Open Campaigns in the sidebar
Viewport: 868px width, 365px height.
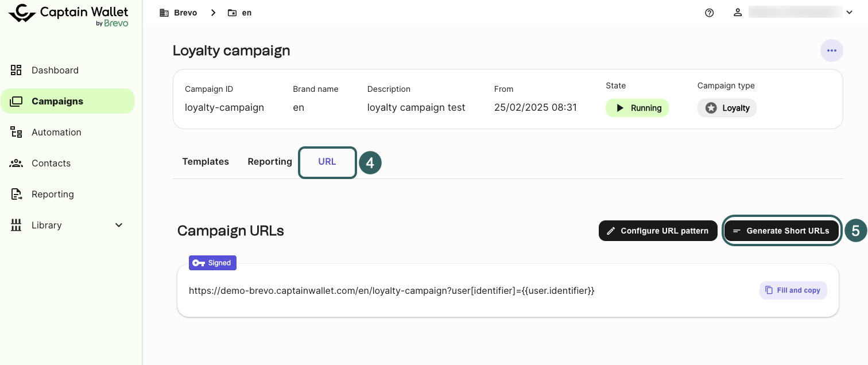click(x=57, y=101)
